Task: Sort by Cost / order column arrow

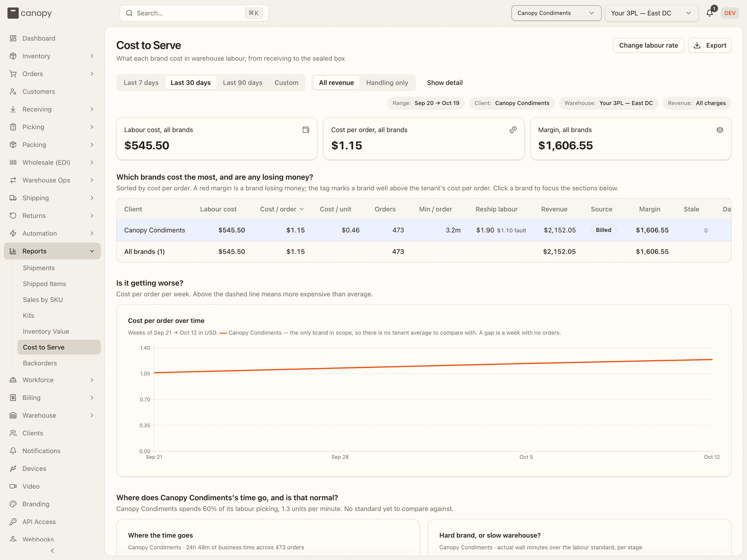Action: coord(302,209)
